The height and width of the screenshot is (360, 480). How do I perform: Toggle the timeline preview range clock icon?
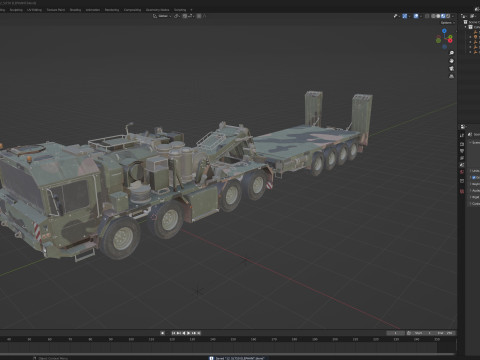pyautogui.click(x=409, y=333)
